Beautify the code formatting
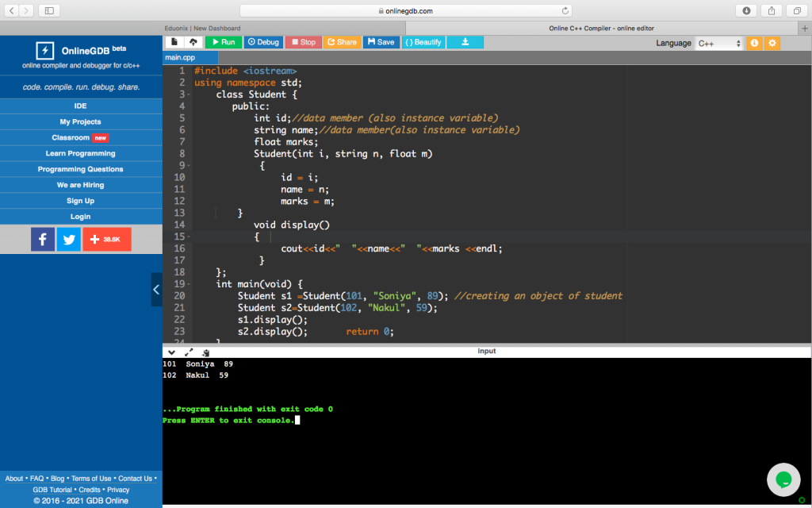This screenshot has width=812, height=508. [x=423, y=42]
